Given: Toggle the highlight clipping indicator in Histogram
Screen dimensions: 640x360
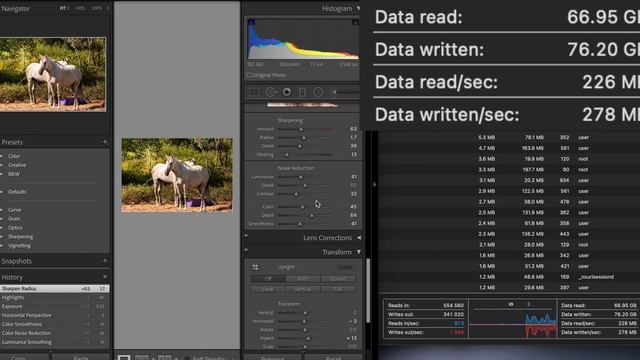Looking at the screenshot, I should pyautogui.click(x=356, y=22).
